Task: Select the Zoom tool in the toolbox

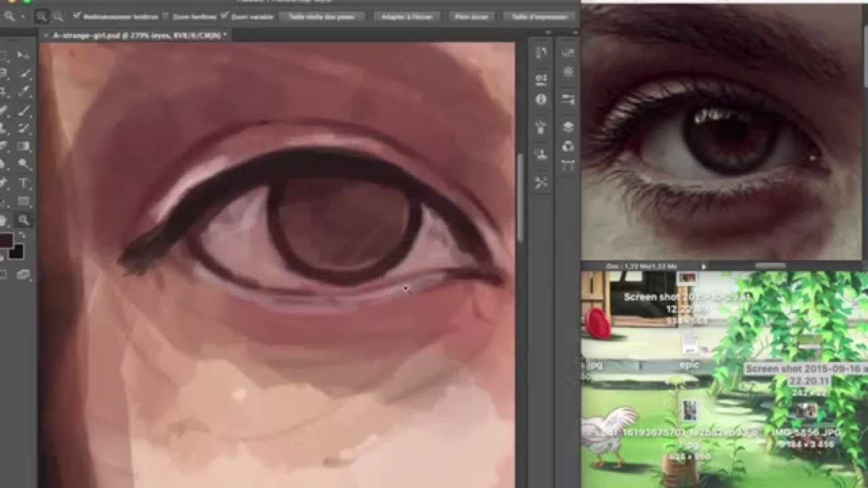Action: tap(24, 220)
